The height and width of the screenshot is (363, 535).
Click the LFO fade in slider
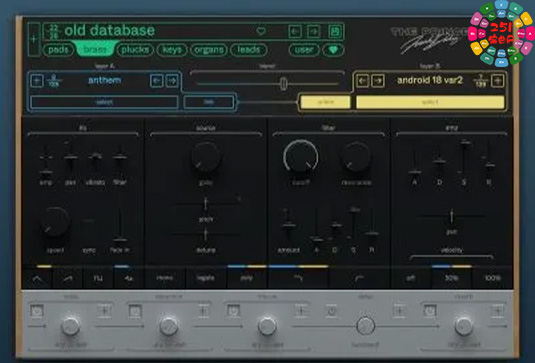click(x=120, y=225)
